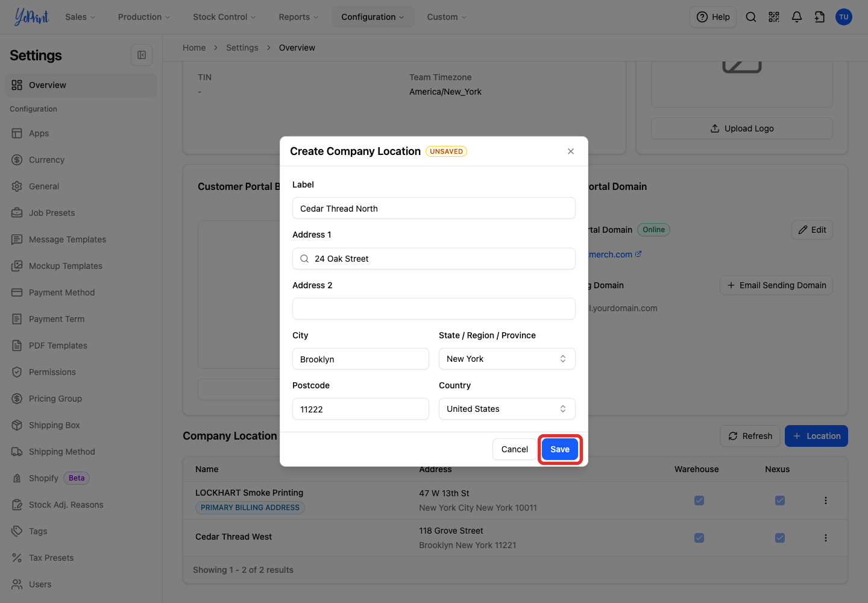Go to Users settings
This screenshot has width=868, height=603.
coord(81,584)
